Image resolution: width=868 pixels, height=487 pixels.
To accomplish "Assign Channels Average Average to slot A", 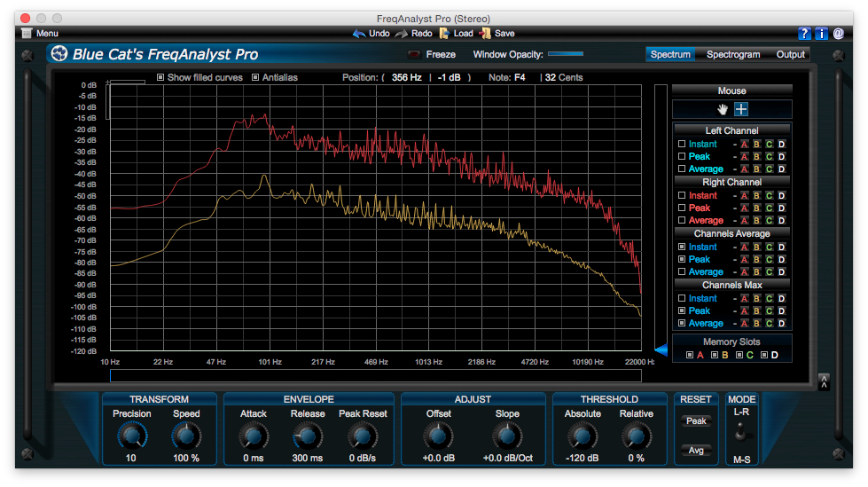I will pyautogui.click(x=744, y=272).
